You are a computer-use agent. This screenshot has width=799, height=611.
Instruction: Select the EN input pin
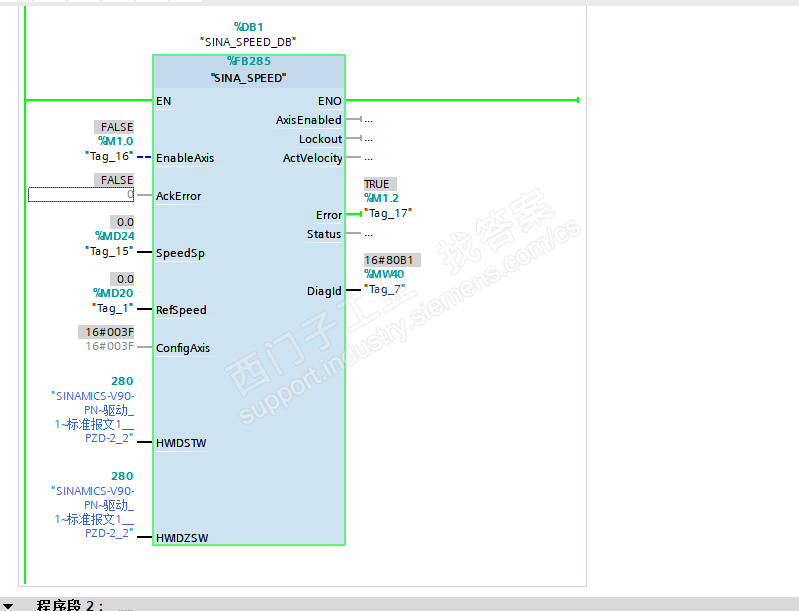pos(164,101)
